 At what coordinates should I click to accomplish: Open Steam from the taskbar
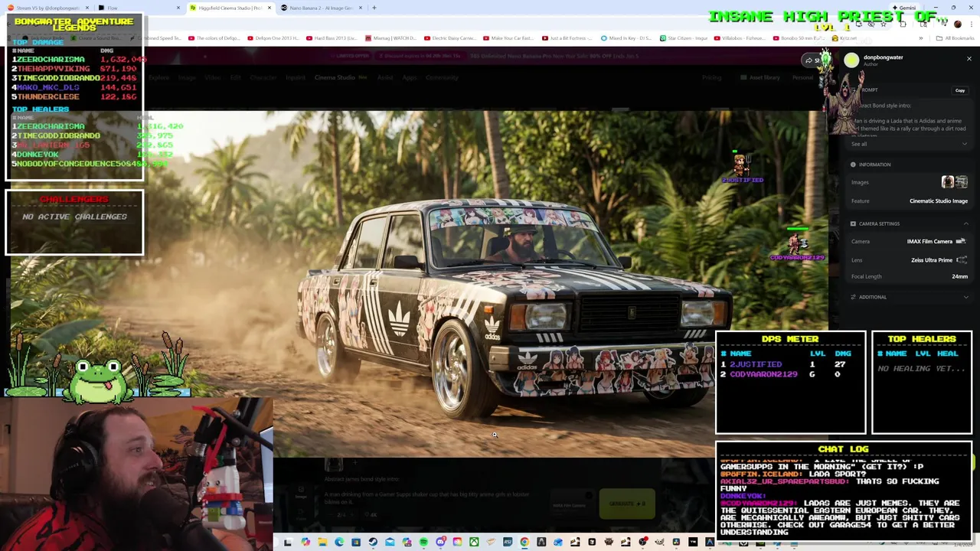(x=373, y=542)
